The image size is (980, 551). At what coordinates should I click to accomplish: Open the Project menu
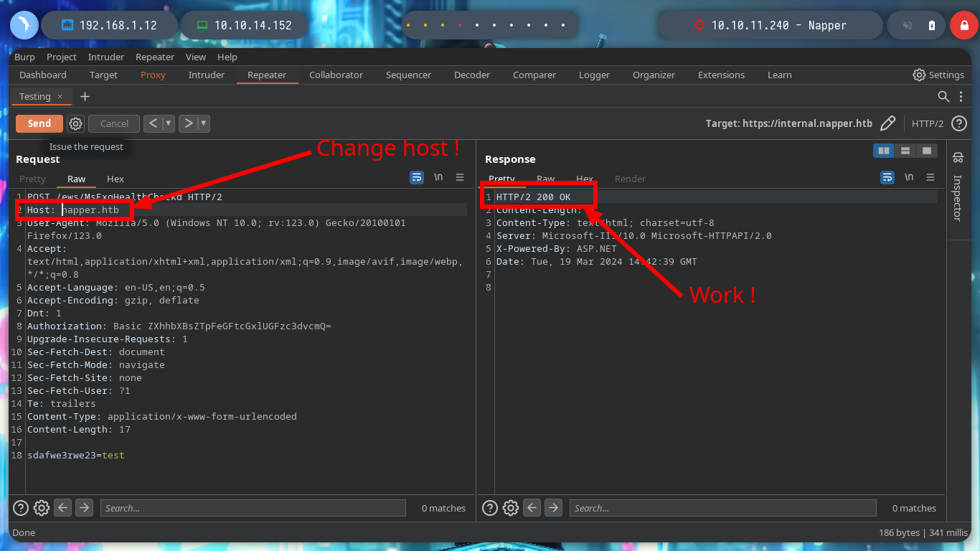point(62,57)
